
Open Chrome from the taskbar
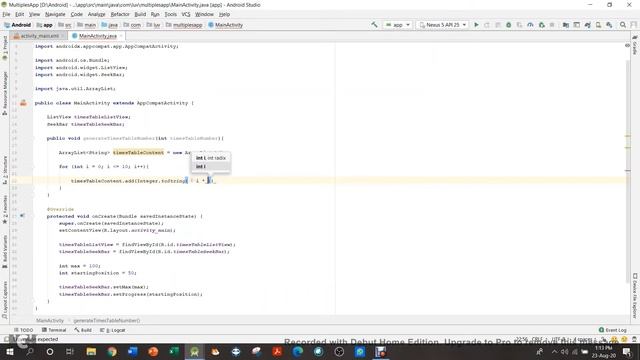coord(112,351)
